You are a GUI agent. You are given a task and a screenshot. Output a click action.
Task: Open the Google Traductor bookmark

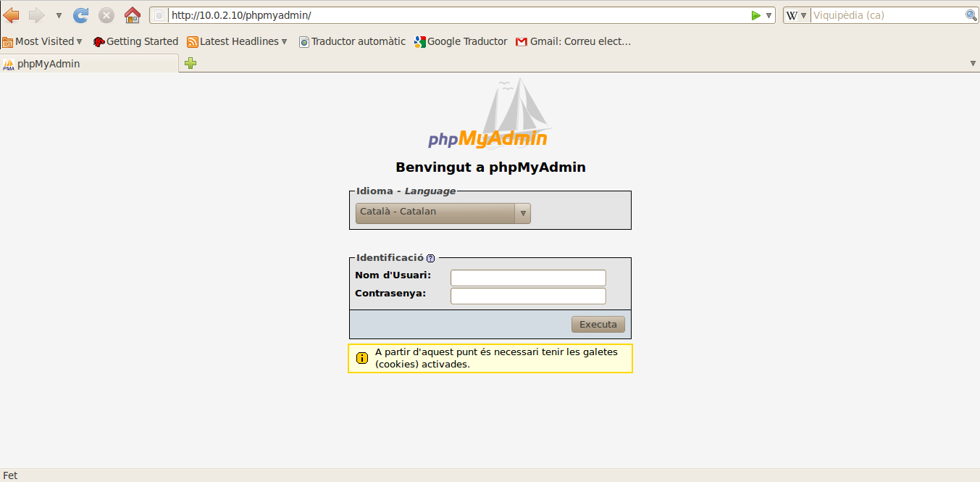(x=461, y=41)
